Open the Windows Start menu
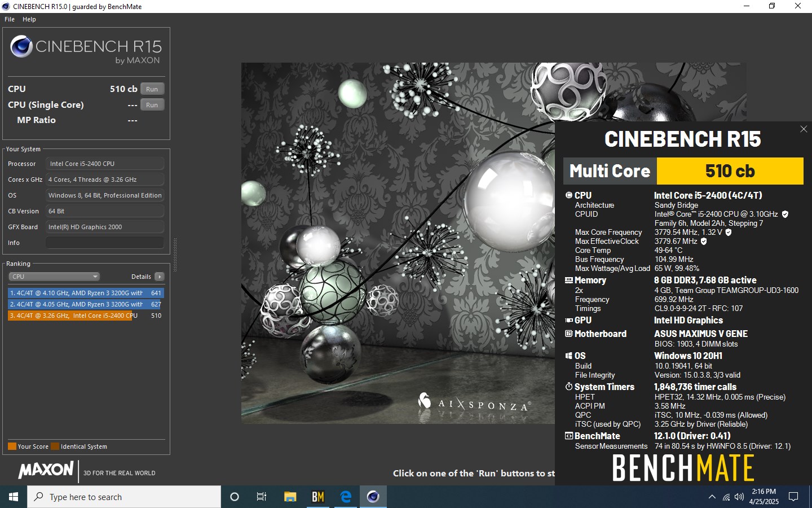Viewport: 812px width, 508px height. 14,497
